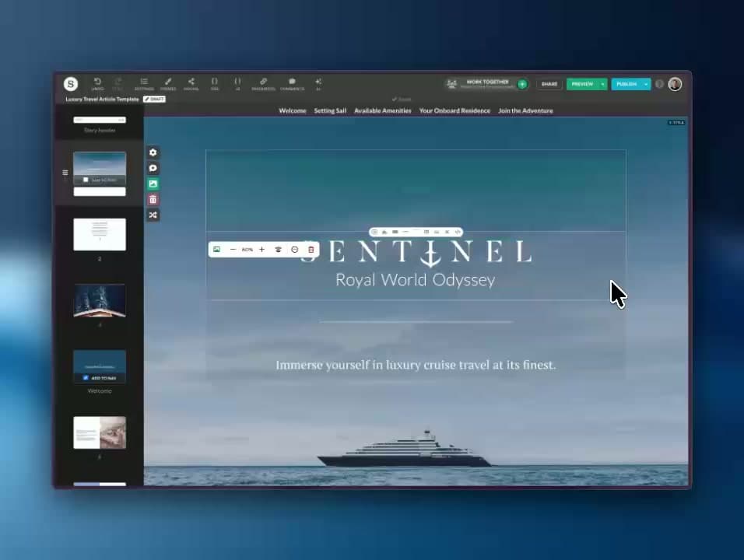Click the green section background image icon
The image size is (744, 560).
point(153,184)
